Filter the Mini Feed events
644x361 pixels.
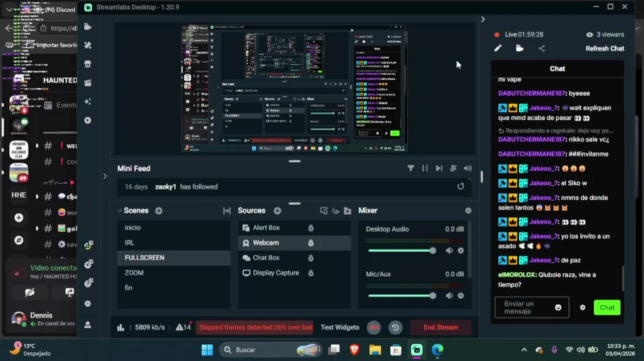[x=411, y=168]
